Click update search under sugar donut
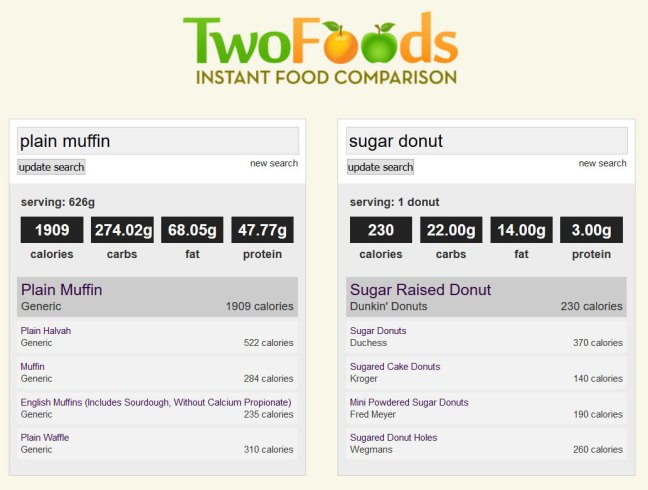This screenshot has width=648, height=490. click(x=380, y=167)
